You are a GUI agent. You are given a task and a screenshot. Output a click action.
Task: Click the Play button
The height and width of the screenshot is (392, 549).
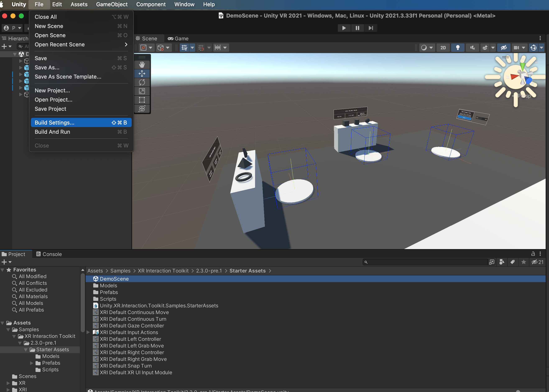[x=344, y=28]
